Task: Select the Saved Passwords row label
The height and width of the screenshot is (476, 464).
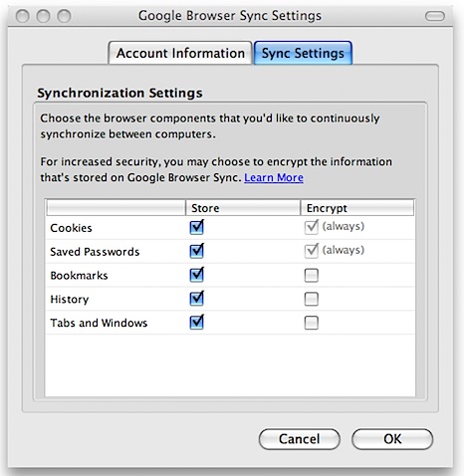Action: pos(95,252)
